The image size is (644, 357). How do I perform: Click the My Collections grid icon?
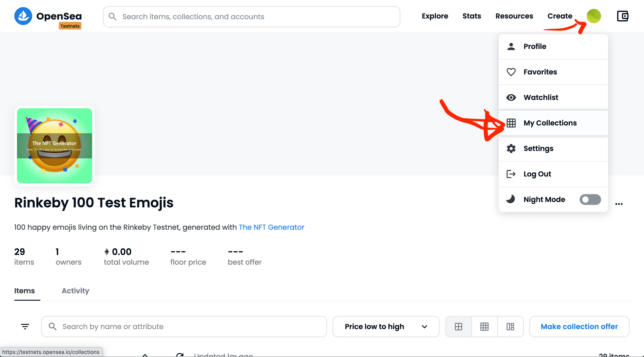point(511,123)
